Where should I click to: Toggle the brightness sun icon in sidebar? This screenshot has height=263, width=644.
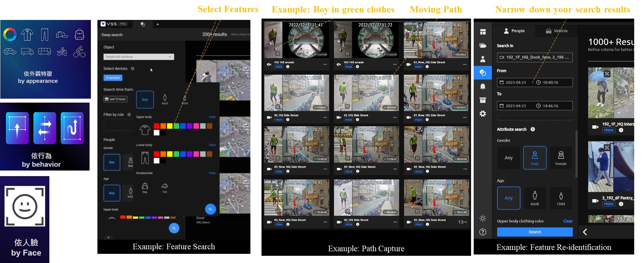click(x=483, y=218)
